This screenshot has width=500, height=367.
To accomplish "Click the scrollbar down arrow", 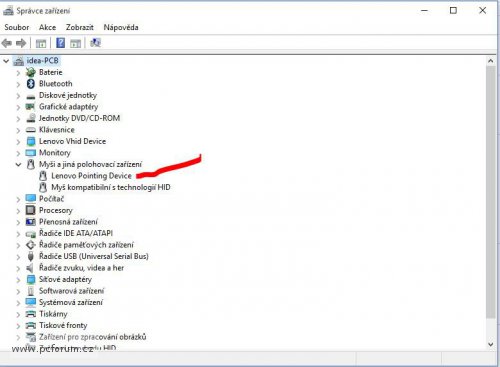I will pos(490,344).
